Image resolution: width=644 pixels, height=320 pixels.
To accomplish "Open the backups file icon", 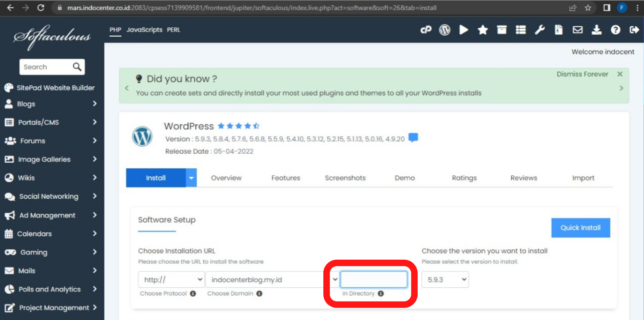I will tap(559, 30).
